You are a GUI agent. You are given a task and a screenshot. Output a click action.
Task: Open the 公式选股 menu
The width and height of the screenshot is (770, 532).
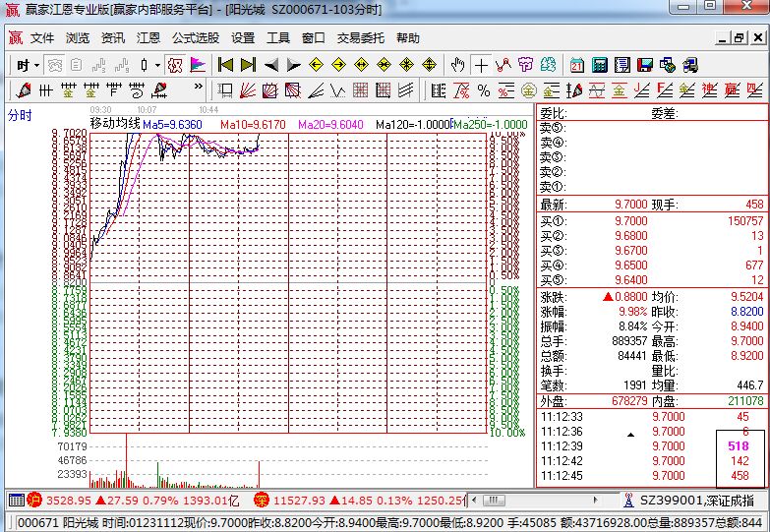[196, 38]
